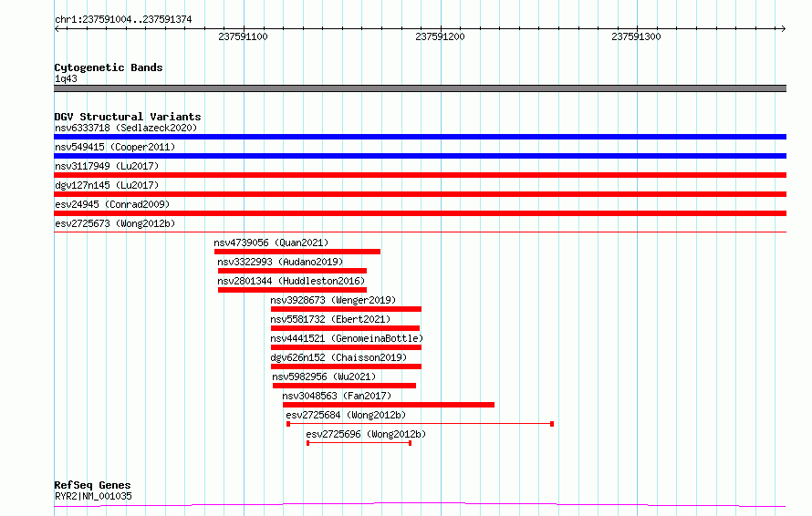The height and width of the screenshot is (516, 812).
Task: Select the esv2725684 (Wong2012b) thin variant line
Action: point(420,424)
